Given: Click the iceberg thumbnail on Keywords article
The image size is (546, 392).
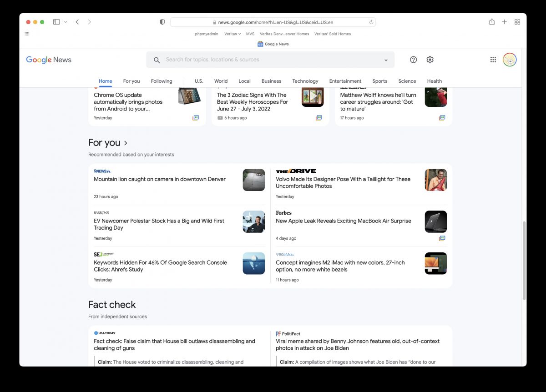Looking at the screenshot, I should tap(253, 263).
